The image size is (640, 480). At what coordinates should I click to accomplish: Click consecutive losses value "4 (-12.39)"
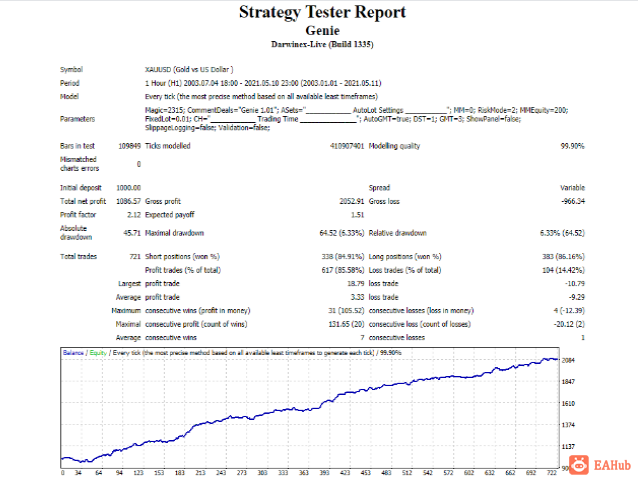pos(569,311)
